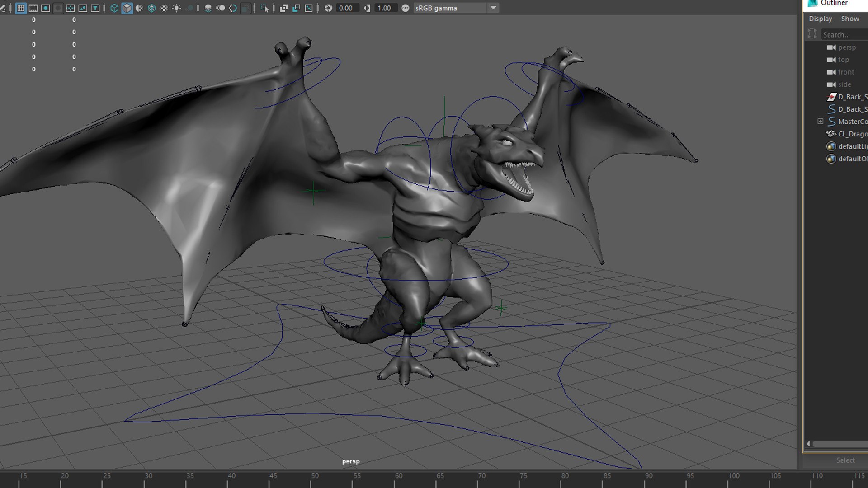Toggle the X-ray joints icon
The width and height of the screenshot is (868, 488).
309,8
